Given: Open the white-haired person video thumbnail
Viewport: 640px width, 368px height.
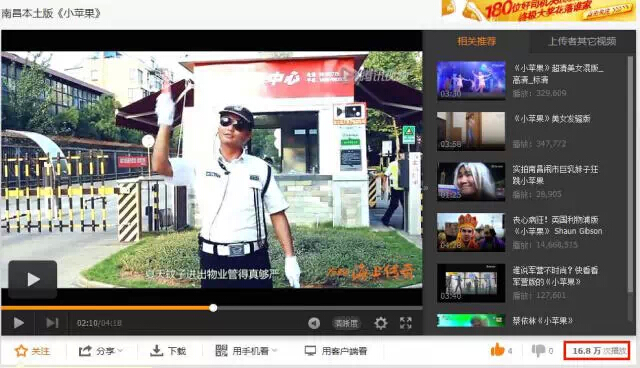Looking at the screenshot, I should click(471, 182).
